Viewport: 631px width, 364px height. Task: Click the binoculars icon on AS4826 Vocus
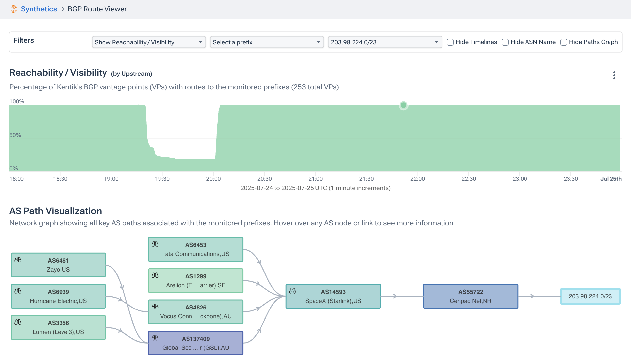pyautogui.click(x=155, y=307)
